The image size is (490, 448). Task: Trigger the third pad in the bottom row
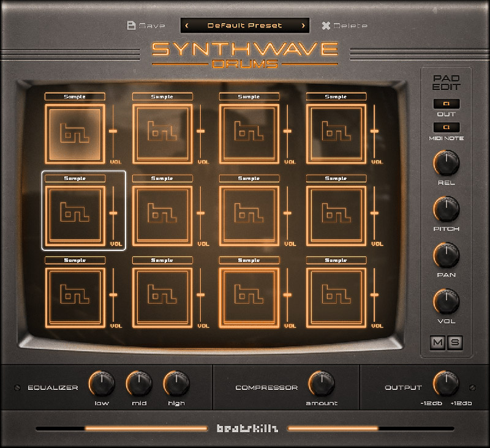[249, 297]
